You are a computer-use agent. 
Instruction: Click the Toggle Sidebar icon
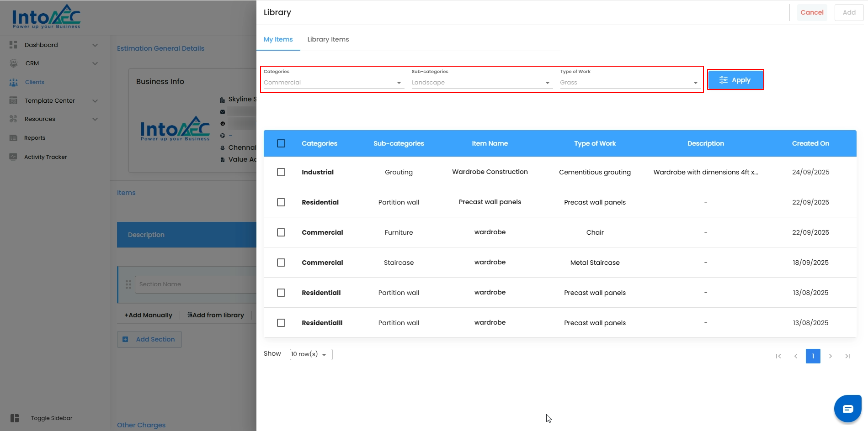click(15, 418)
